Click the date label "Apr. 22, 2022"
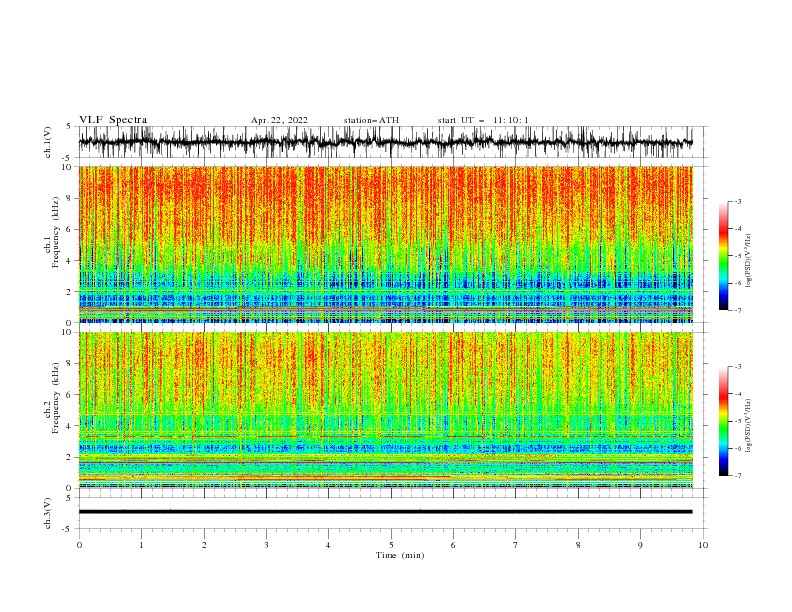 coord(279,120)
